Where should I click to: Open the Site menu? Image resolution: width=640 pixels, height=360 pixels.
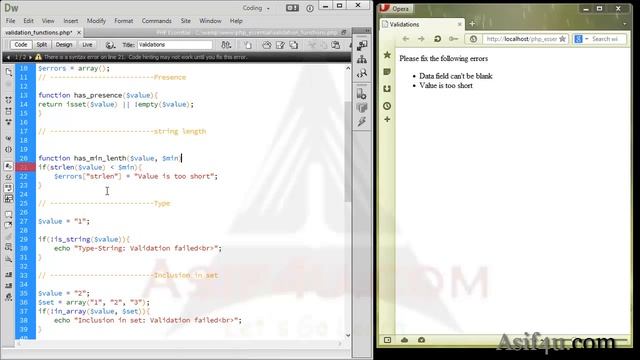tap(185, 21)
